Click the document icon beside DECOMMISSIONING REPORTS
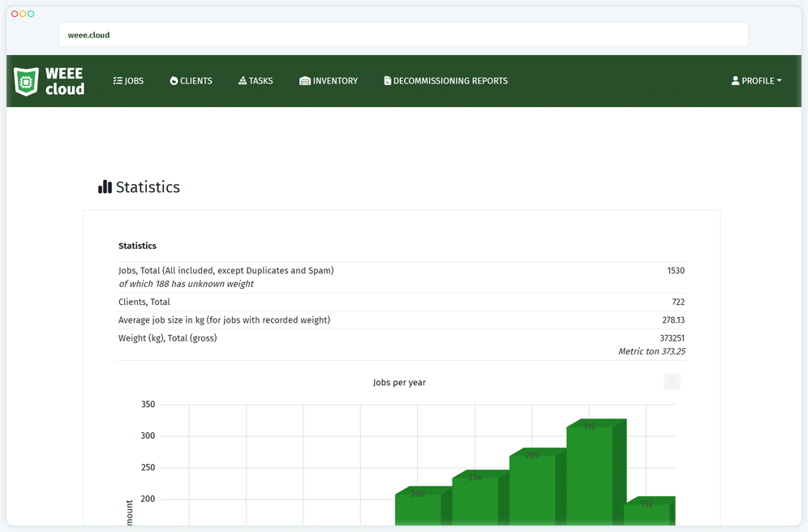This screenshot has height=532, width=808. (x=387, y=80)
